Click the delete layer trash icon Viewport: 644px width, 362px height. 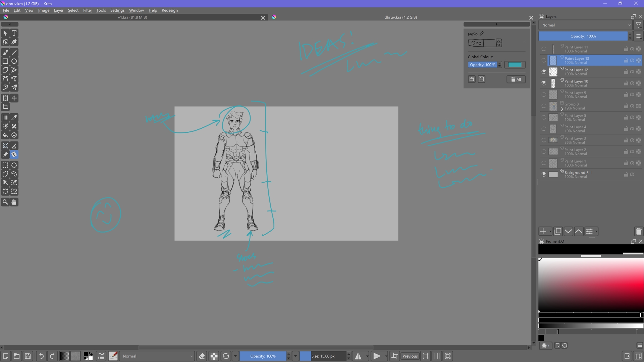point(638,231)
